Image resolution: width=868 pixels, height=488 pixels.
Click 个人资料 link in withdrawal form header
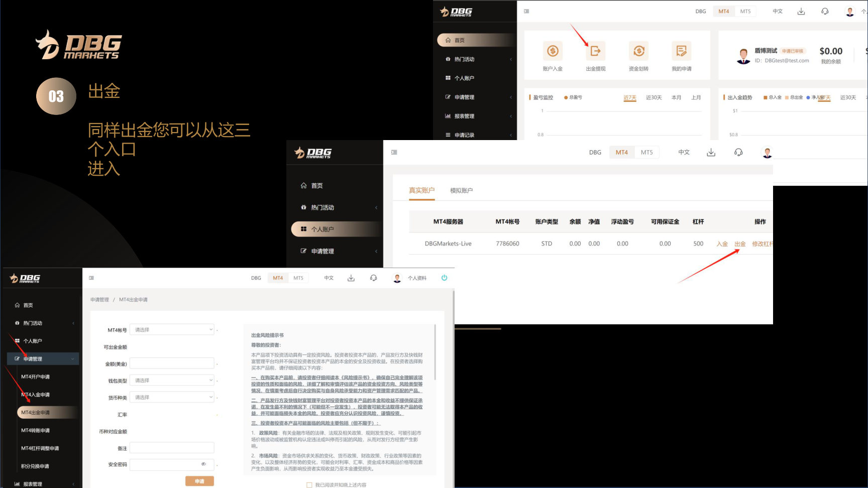click(x=417, y=278)
